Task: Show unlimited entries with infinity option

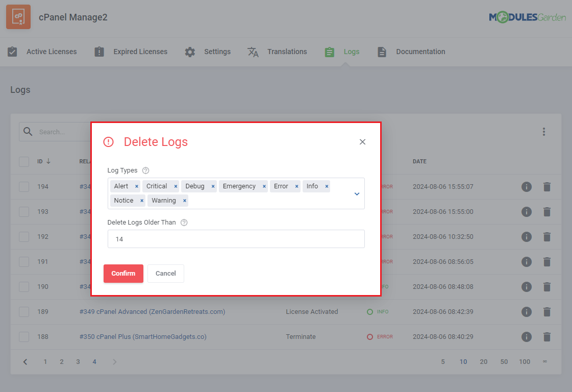Action: coord(544,361)
